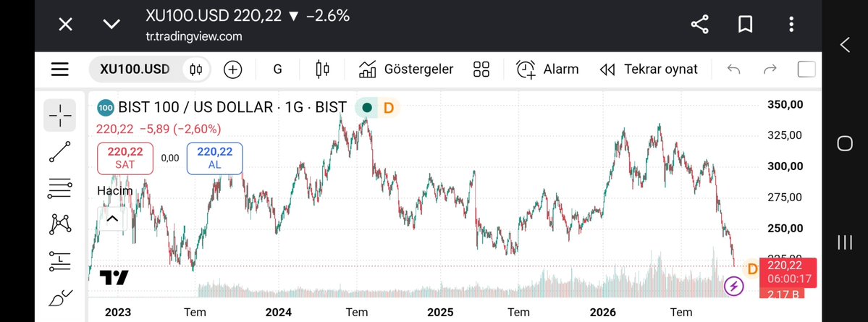Choose the XABCD pattern tool

point(60,224)
